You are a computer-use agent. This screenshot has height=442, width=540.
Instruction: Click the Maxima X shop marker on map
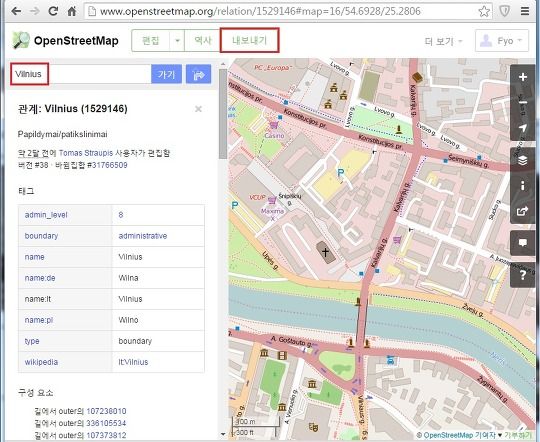(x=272, y=201)
